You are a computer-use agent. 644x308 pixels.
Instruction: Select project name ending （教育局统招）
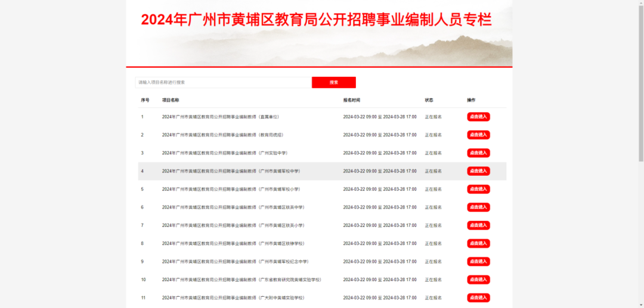(224, 135)
